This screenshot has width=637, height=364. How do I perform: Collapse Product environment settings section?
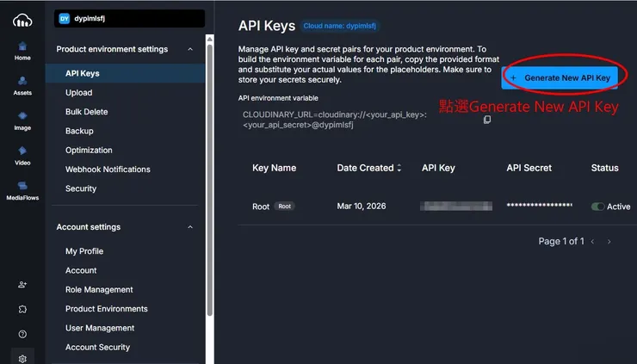click(190, 49)
